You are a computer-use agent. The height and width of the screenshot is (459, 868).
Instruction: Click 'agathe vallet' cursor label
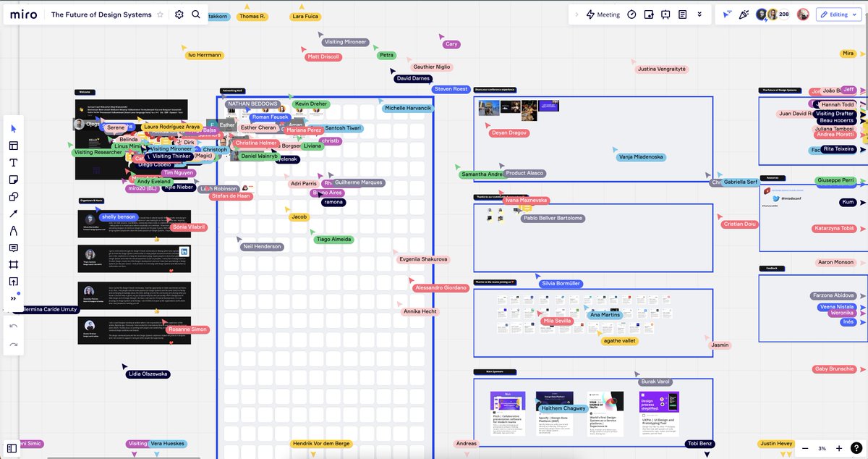coord(619,341)
